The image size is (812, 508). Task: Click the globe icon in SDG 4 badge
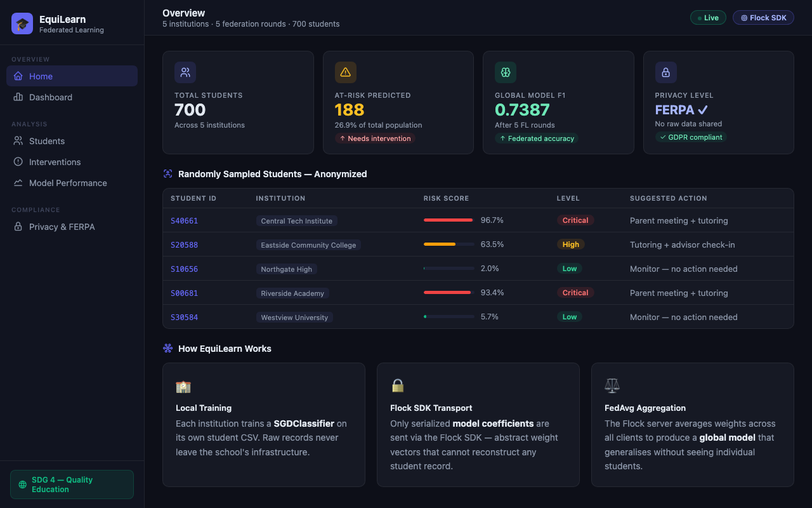coord(23,485)
